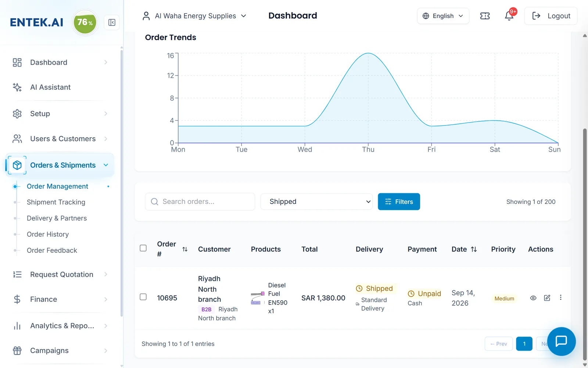Click the Logout button
The width and height of the screenshot is (588, 368).
pos(551,16)
